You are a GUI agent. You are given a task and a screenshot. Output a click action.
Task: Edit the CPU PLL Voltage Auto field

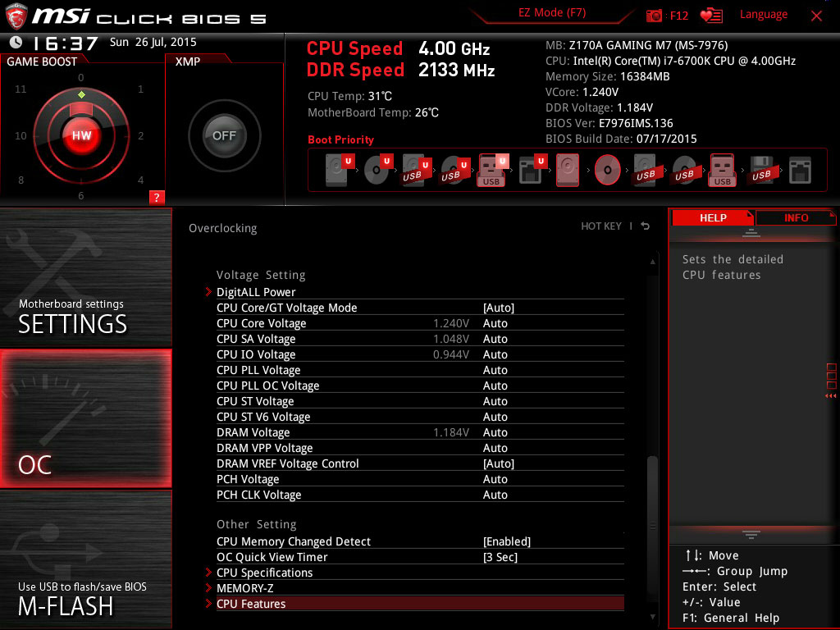(495, 370)
